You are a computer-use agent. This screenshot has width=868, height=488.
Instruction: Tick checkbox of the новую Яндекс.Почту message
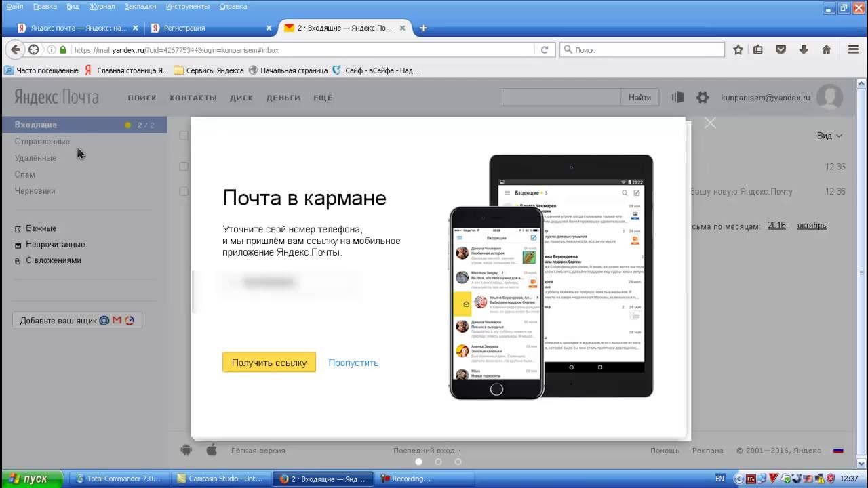[x=184, y=192]
